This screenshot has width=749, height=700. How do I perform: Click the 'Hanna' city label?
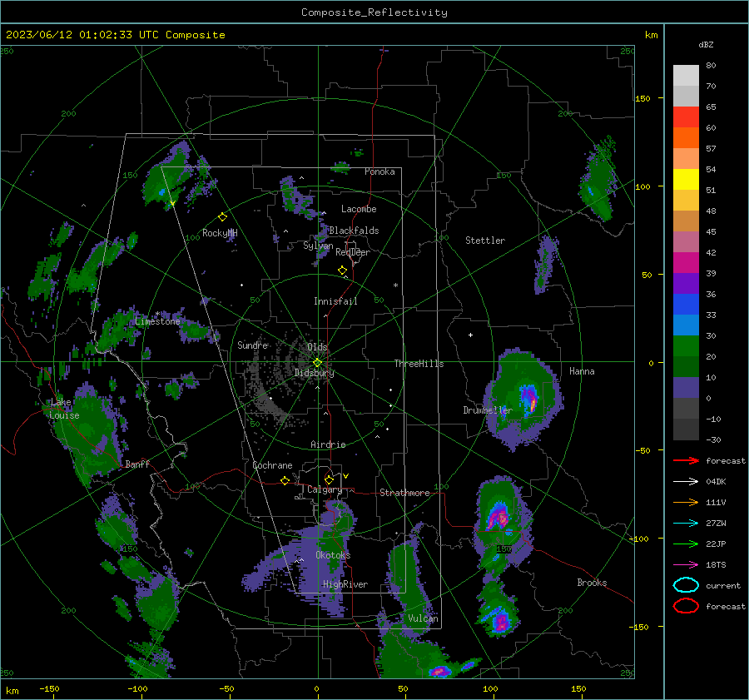coord(582,371)
